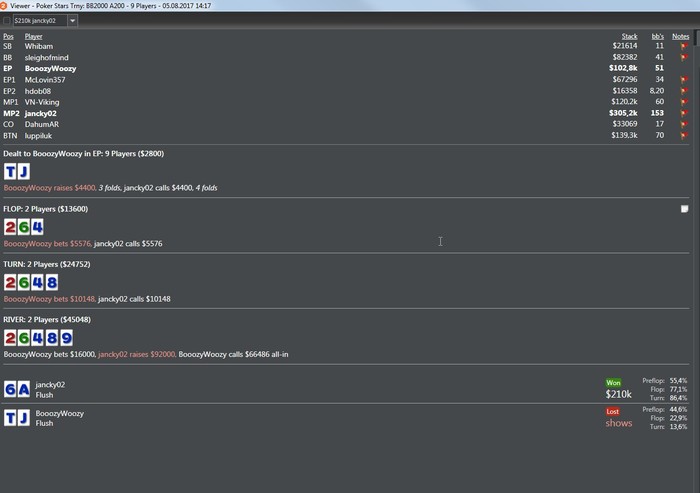The width and height of the screenshot is (700, 493).
Task: Click 'RIVER: 2 Players ($45048)' heading
Action: (x=47, y=320)
